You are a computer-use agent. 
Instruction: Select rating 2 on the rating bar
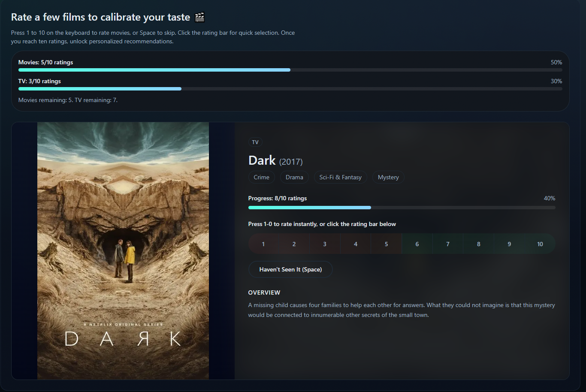tap(294, 244)
